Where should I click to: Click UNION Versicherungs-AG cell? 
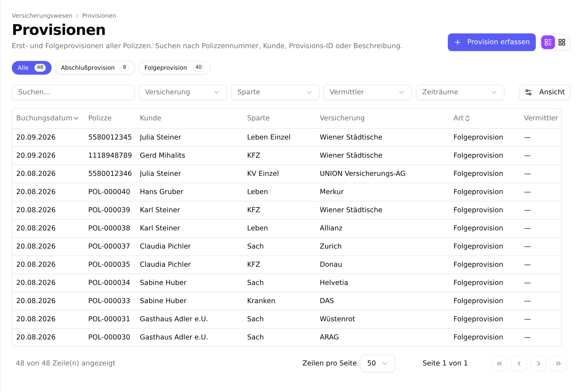tap(363, 173)
